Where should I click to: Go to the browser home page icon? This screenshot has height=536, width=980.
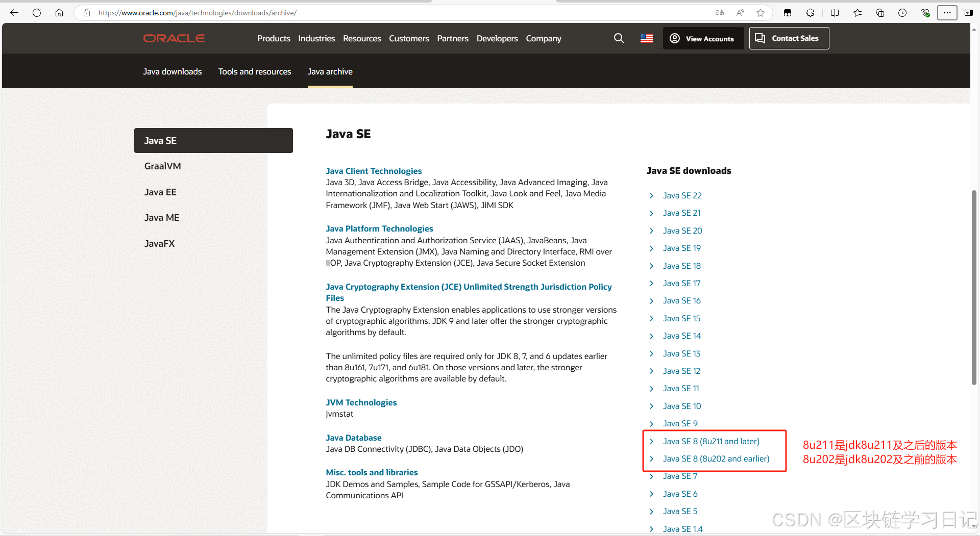coord(59,13)
